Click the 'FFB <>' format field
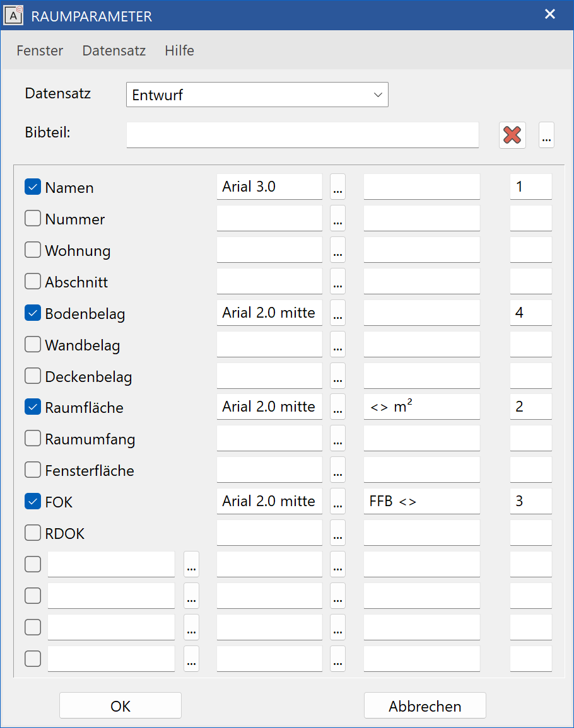 tap(421, 501)
